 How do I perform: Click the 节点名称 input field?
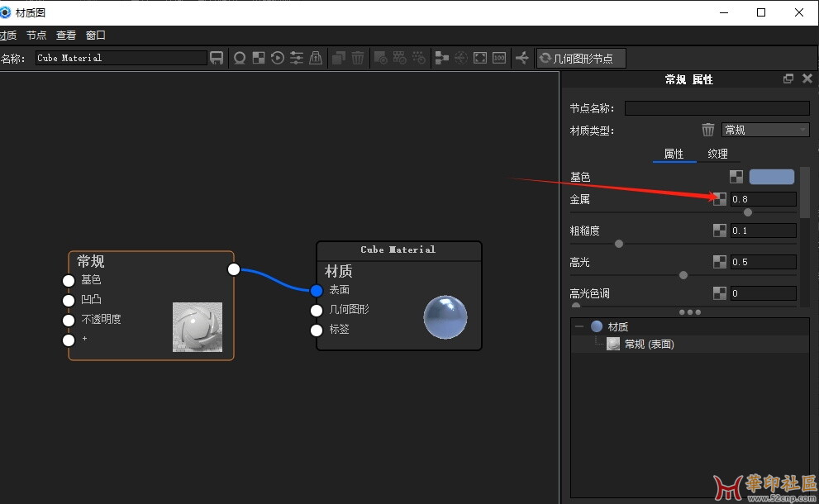[x=717, y=108]
